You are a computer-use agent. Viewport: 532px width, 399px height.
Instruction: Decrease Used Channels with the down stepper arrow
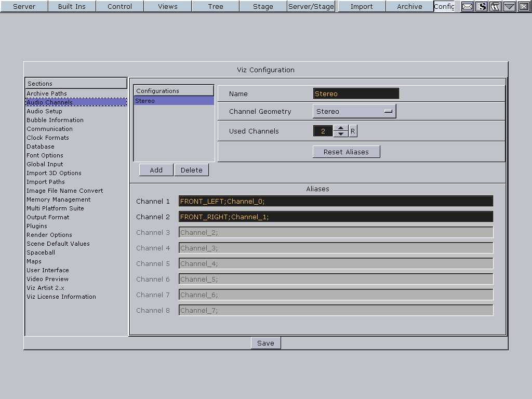coord(341,133)
